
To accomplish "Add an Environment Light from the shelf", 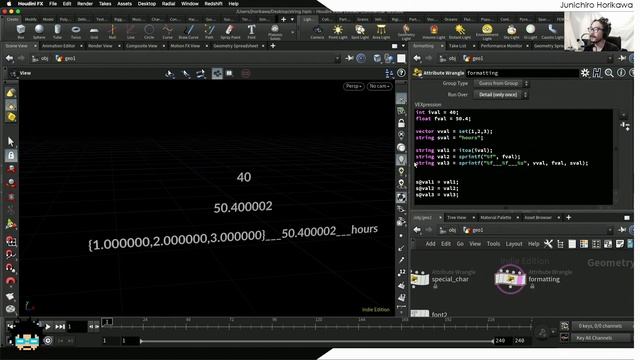I will pos(487,31).
